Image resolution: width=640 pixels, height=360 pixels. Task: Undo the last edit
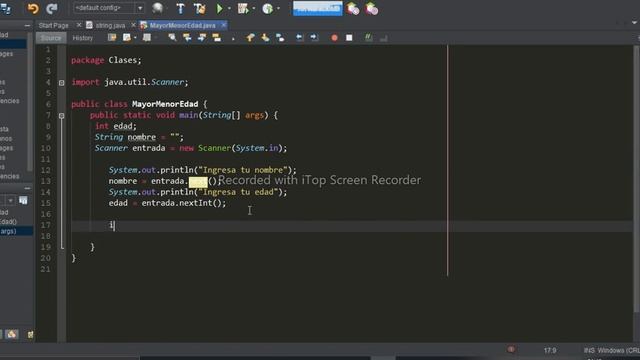pyautogui.click(x=33, y=8)
